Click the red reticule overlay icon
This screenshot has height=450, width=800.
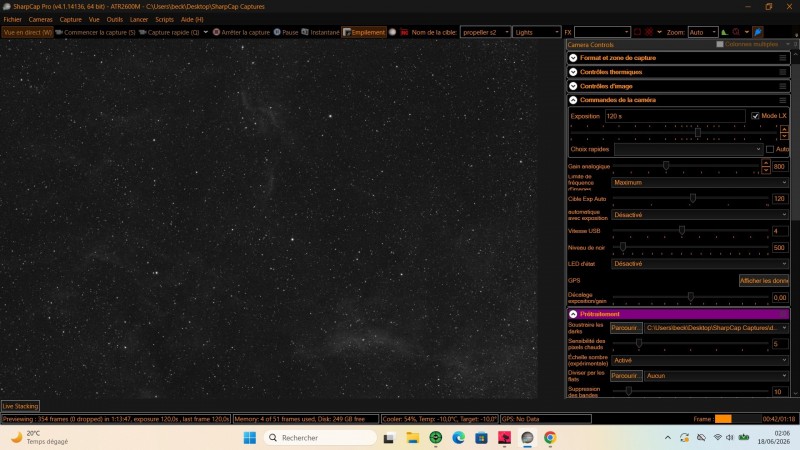click(649, 32)
